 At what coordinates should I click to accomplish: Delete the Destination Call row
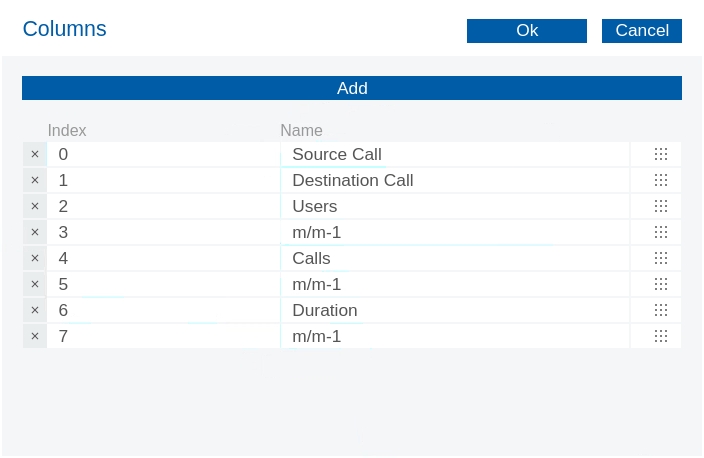point(34,180)
